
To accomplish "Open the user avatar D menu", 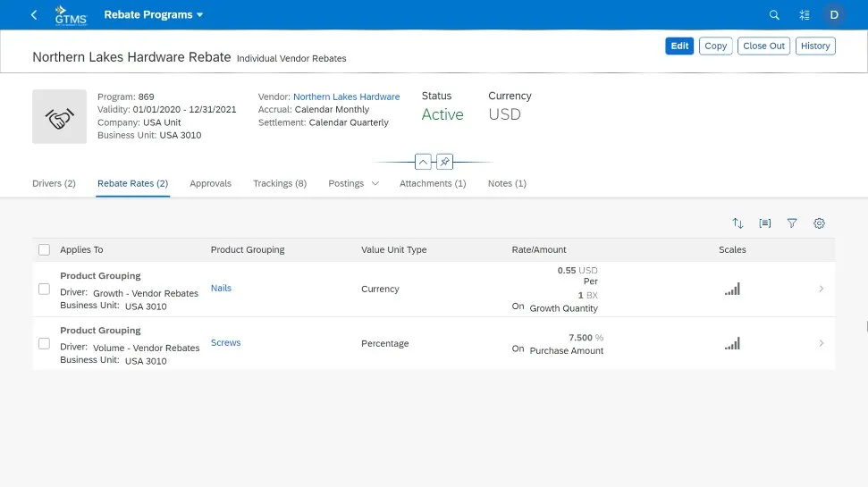I will pos(835,15).
